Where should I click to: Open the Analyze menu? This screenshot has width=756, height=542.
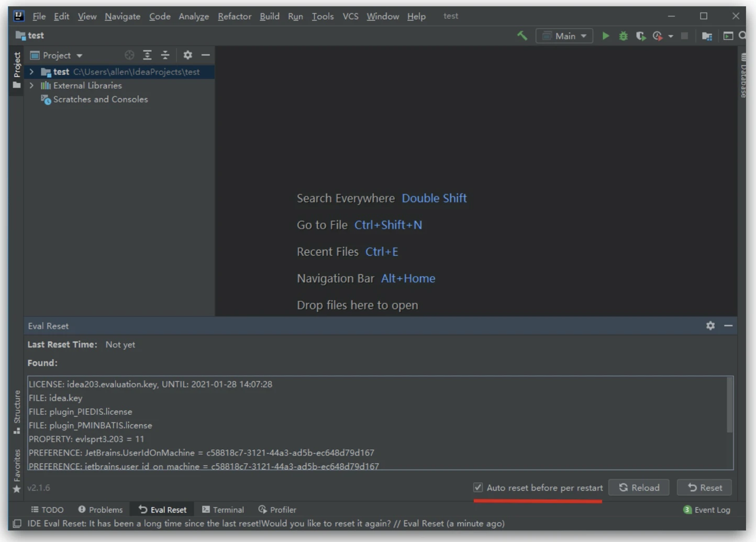coord(194,16)
